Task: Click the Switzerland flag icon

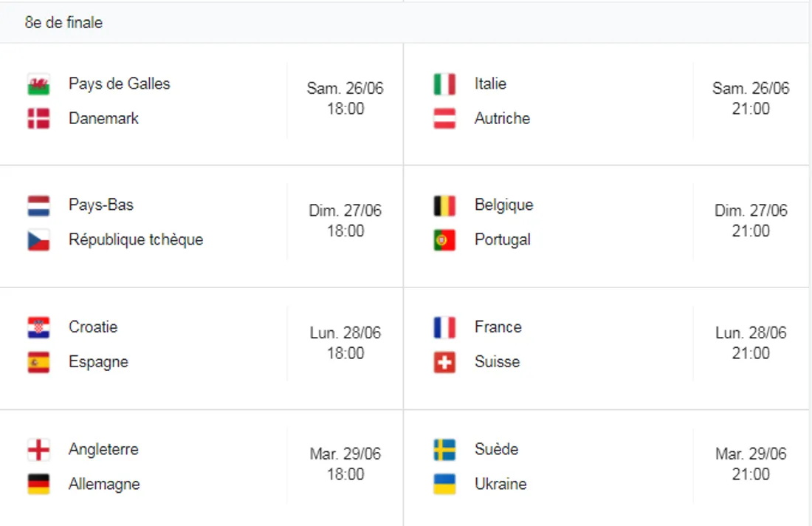Action: (444, 362)
